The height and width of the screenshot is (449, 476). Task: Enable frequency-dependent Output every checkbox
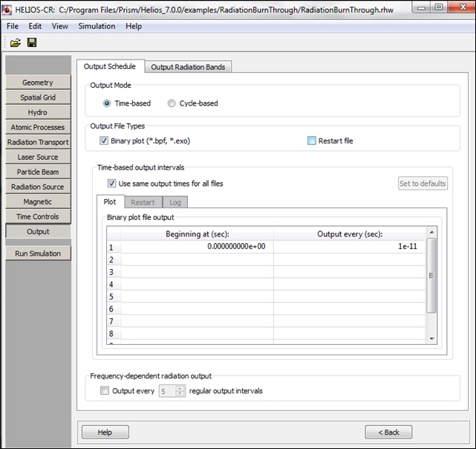pos(105,390)
